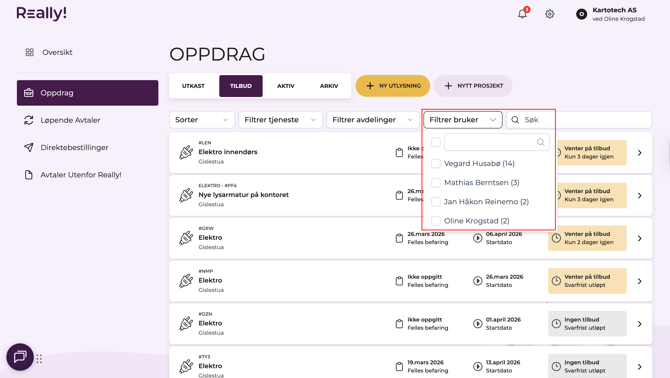Switch to the UTKAST tab

pos(193,86)
